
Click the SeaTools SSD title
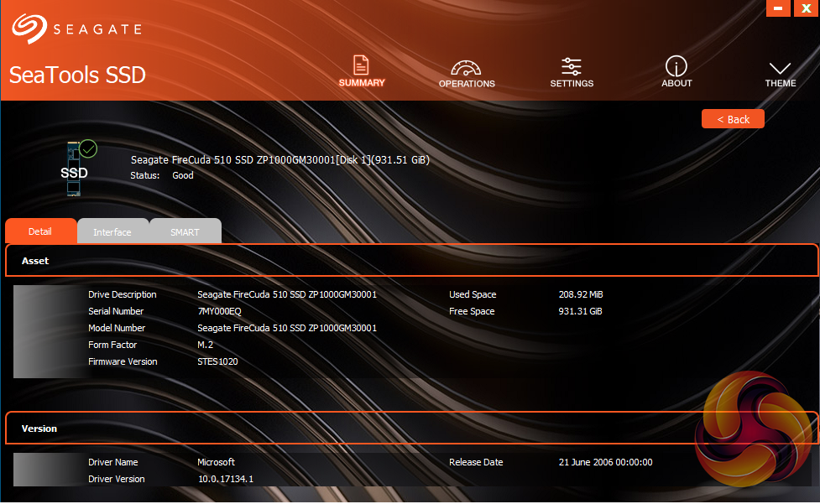click(x=77, y=75)
